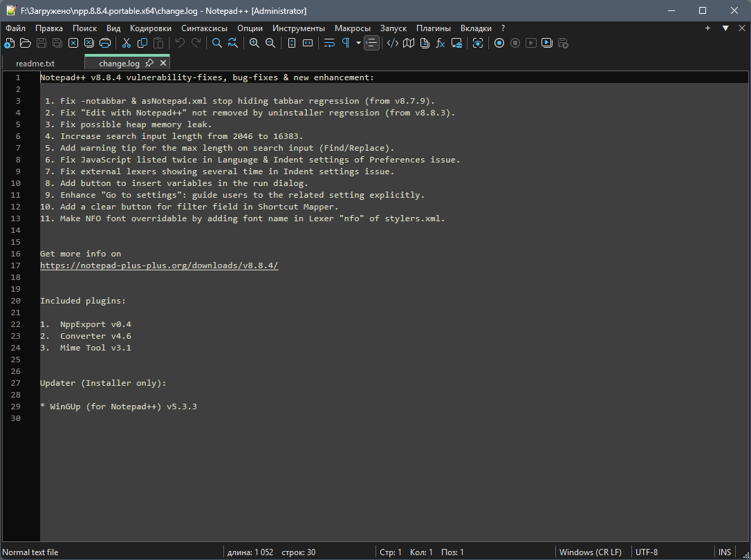The image size is (751, 560).
Task: Open the Вкладки menu
Action: pos(476,28)
